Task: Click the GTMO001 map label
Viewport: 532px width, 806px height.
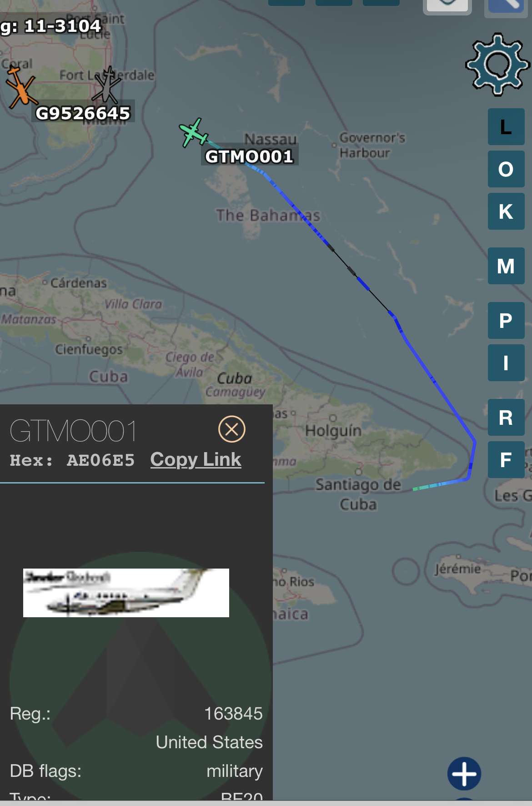Action: (x=249, y=156)
